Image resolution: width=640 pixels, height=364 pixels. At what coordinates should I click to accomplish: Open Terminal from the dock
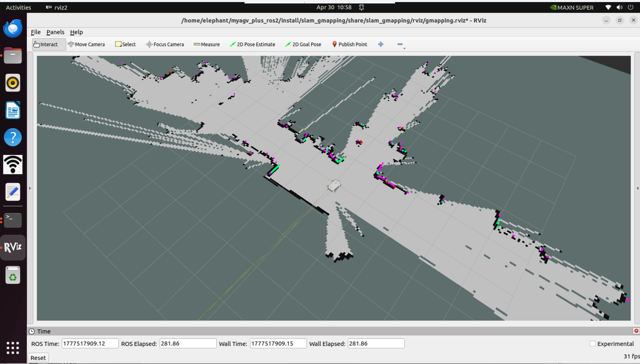[13, 220]
